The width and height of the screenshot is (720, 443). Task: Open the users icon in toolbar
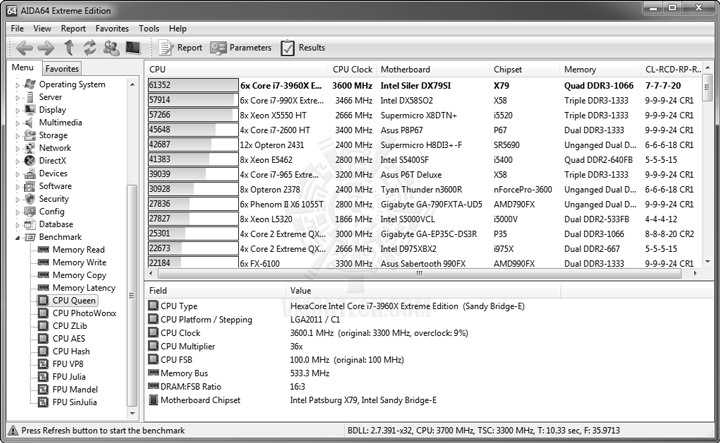(111, 48)
